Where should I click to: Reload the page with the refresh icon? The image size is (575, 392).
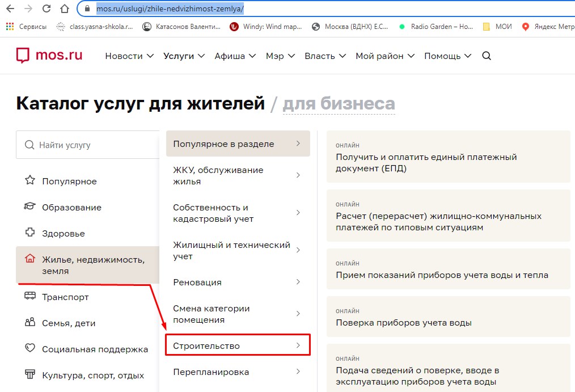point(46,9)
